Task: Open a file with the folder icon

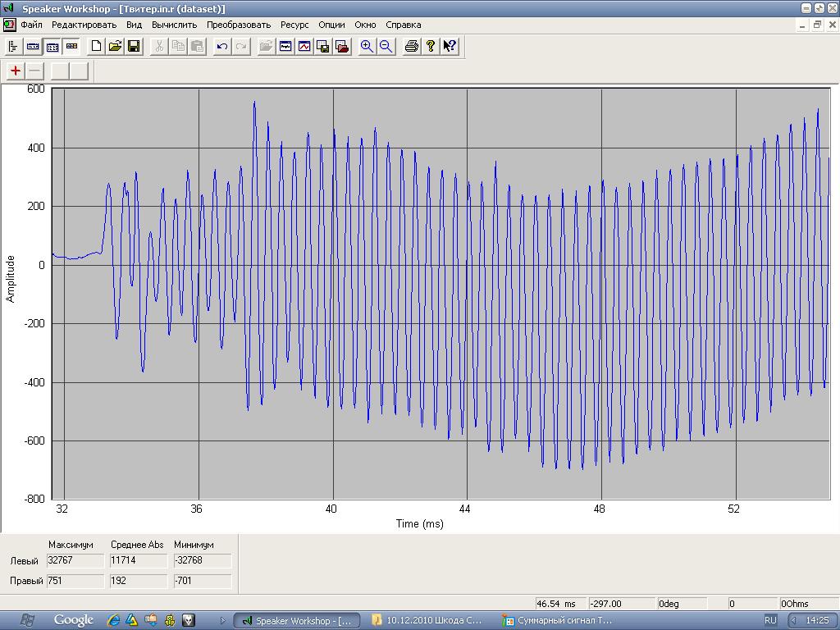Action: click(115, 46)
